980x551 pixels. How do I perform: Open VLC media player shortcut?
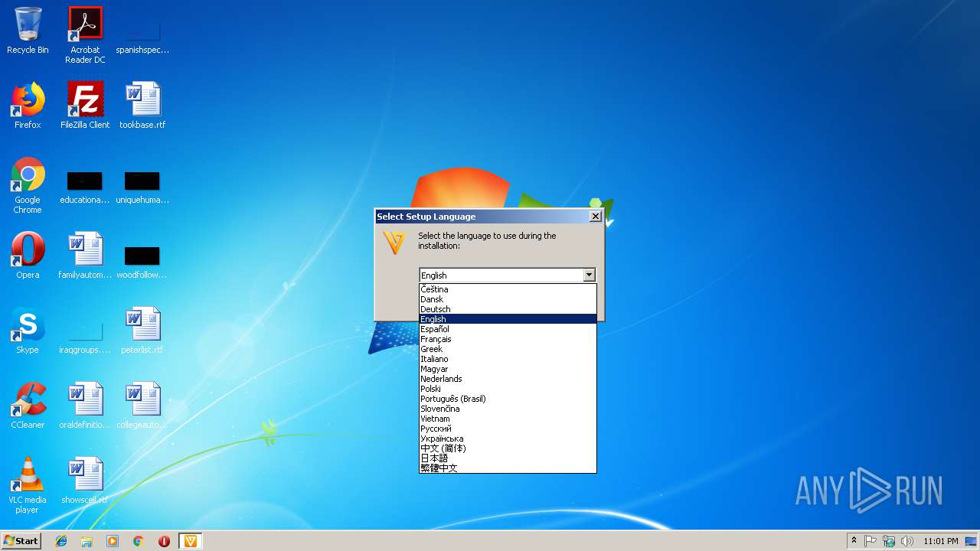(x=28, y=485)
